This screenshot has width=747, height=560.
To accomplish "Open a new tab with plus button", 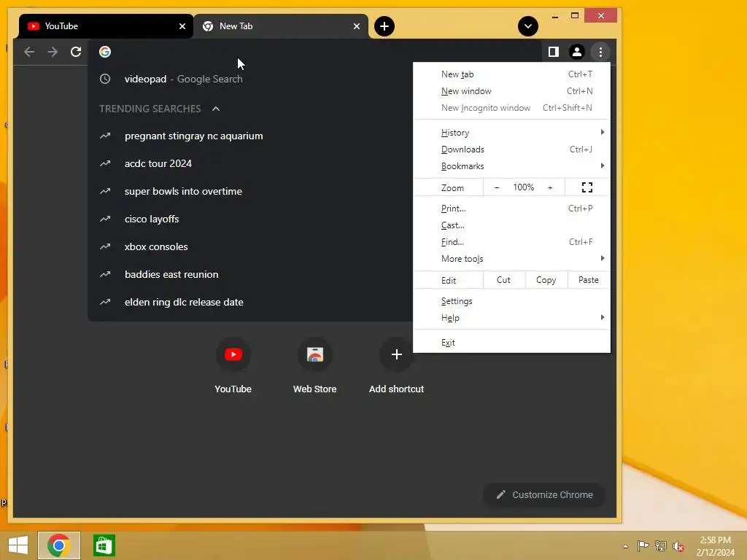I will pyautogui.click(x=384, y=26).
